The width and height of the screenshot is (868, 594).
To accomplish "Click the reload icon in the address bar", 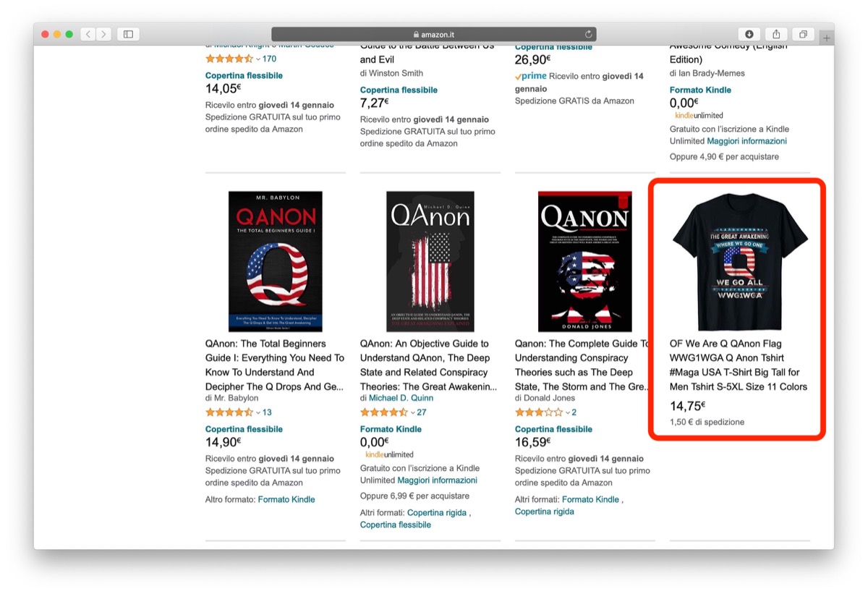I will [x=587, y=33].
